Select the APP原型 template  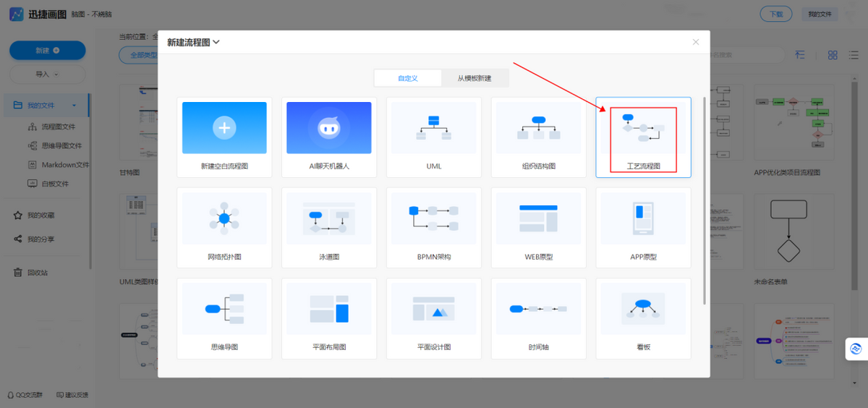click(644, 228)
